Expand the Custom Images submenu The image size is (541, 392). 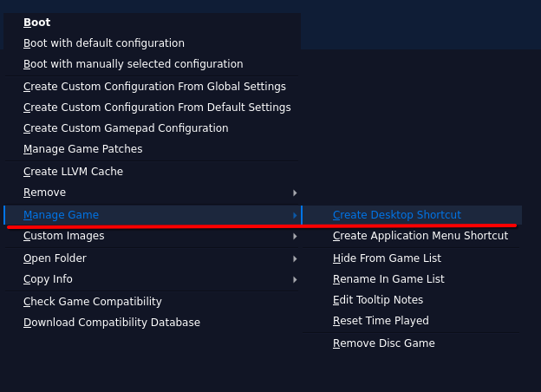(x=64, y=236)
